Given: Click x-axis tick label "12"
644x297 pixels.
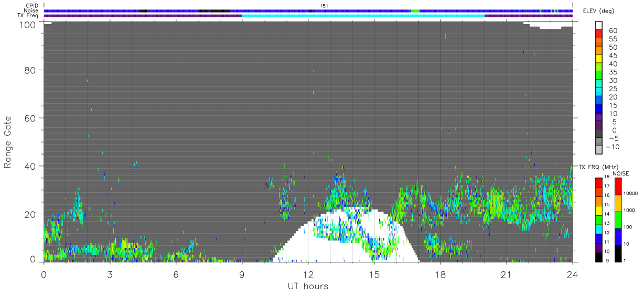Looking at the screenshot, I should pos(308,274).
